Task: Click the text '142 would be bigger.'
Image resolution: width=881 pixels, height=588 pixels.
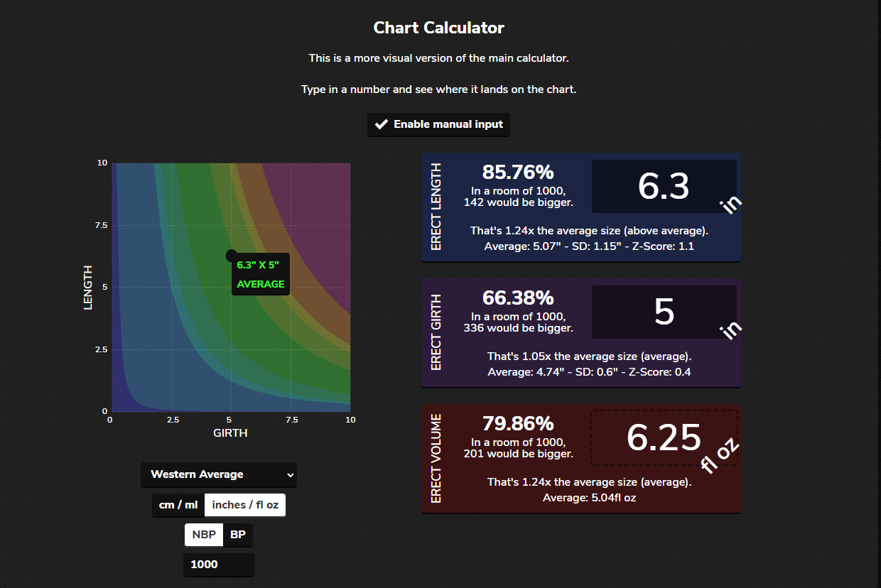Action: pyautogui.click(x=519, y=202)
